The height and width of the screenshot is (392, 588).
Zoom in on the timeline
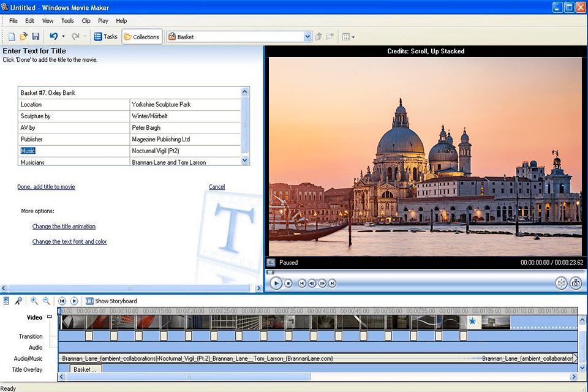(x=34, y=301)
